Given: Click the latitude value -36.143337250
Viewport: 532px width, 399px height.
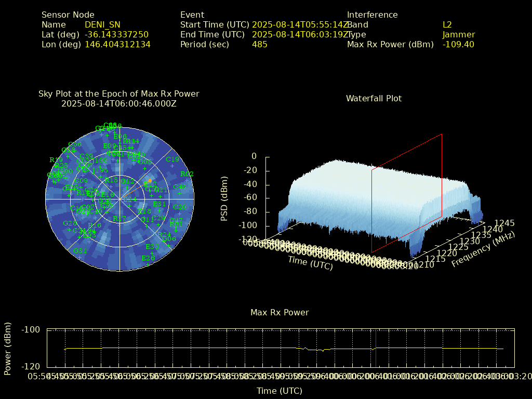Looking at the screenshot, I should coord(116,35).
